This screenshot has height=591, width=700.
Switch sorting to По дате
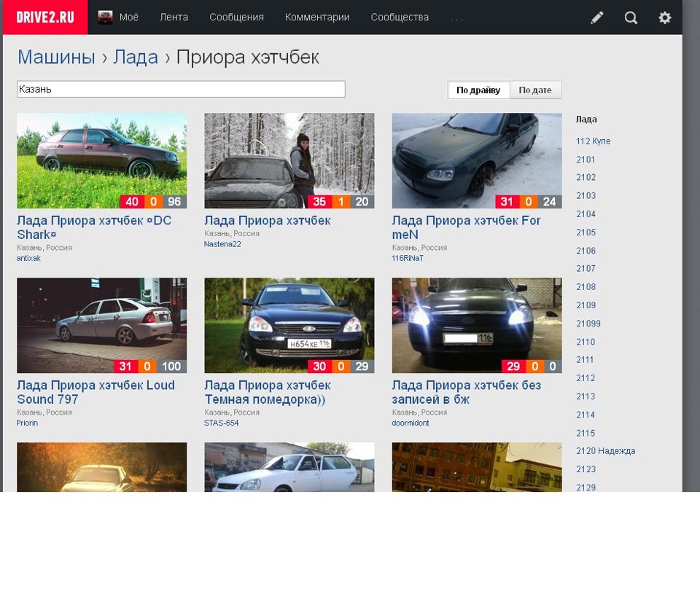point(535,90)
